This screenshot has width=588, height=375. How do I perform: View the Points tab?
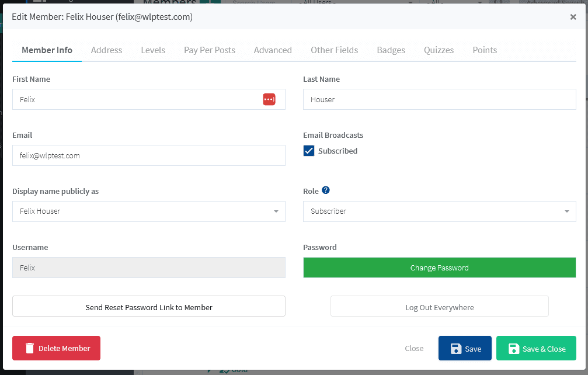click(x=485, y=50)
